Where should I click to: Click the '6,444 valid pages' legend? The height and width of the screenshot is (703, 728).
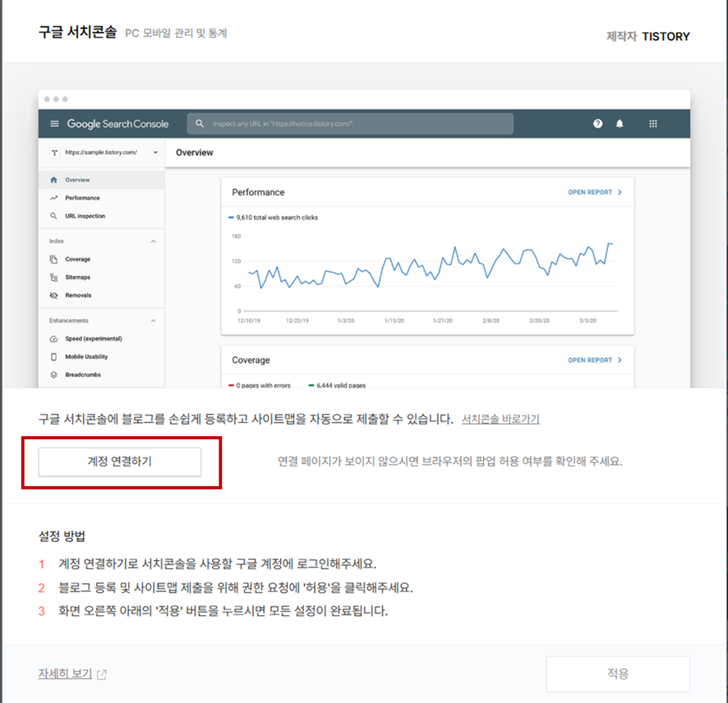coord(337,385)
